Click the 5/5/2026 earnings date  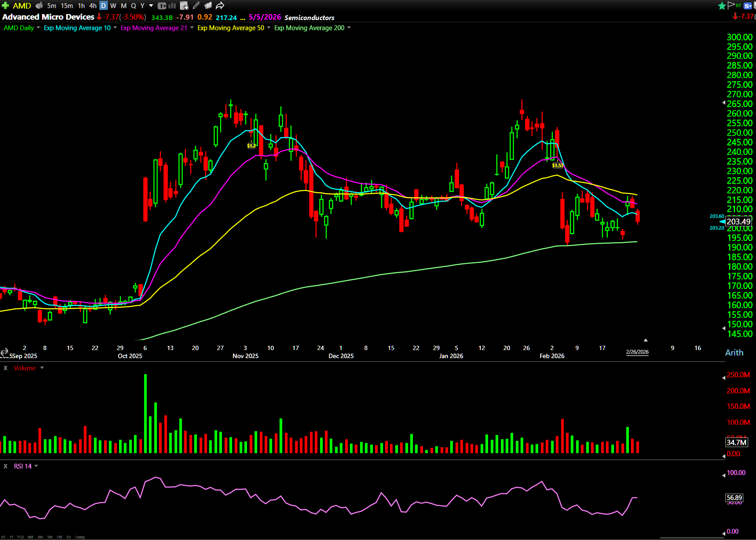[265, 17]
